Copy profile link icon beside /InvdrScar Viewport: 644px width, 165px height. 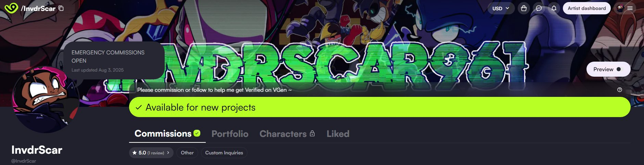tap(61, 8)
